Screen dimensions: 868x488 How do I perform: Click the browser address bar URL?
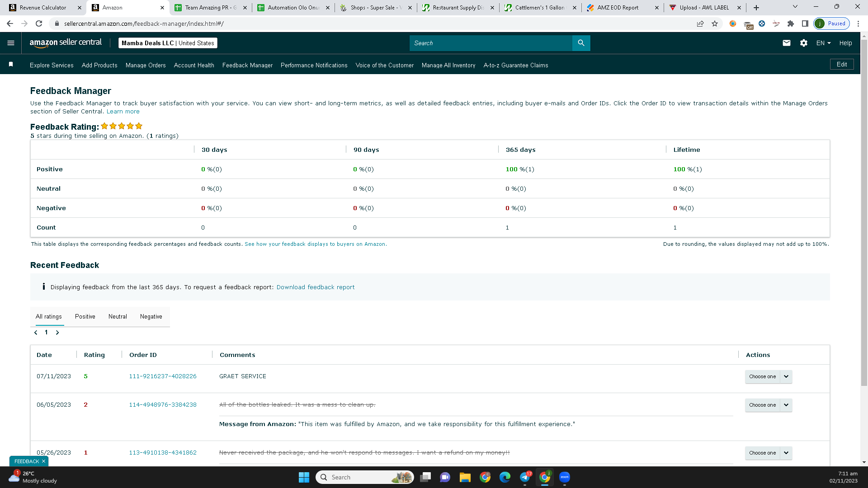click(144, 23)
